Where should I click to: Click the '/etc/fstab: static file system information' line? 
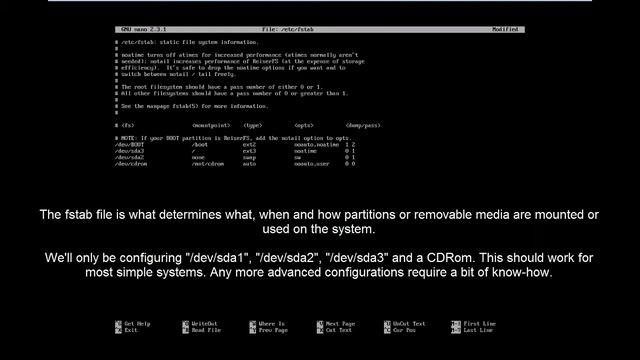point(187,42)
